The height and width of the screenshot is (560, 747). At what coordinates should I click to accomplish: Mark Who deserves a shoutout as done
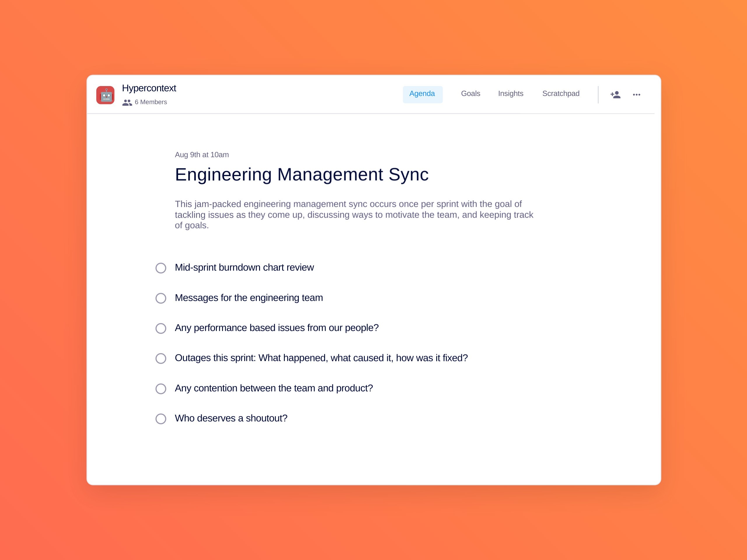pyautogui.click(x=161, y=419)
